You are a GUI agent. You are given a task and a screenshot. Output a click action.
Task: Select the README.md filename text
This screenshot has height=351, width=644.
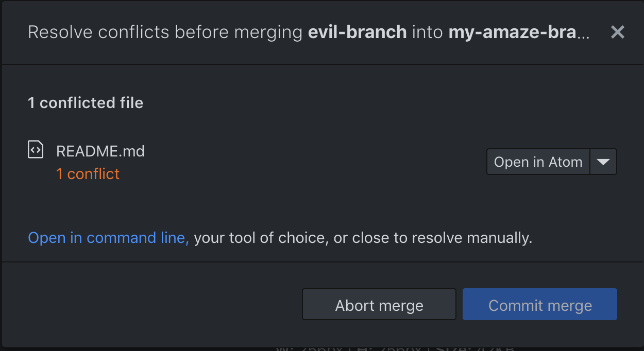click(100, 151)
